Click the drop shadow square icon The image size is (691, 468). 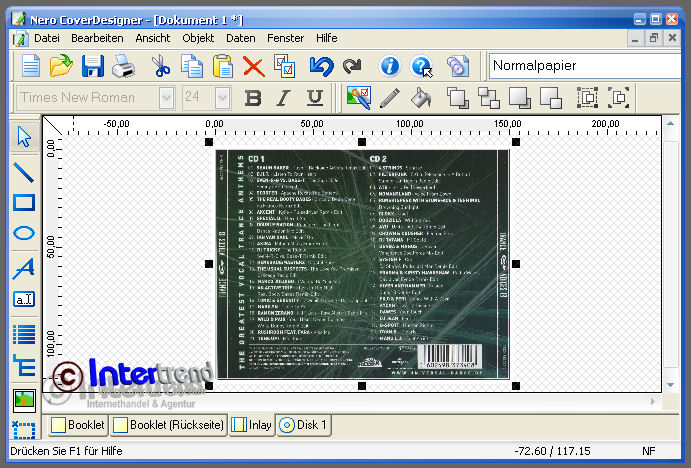pos(520,98)
